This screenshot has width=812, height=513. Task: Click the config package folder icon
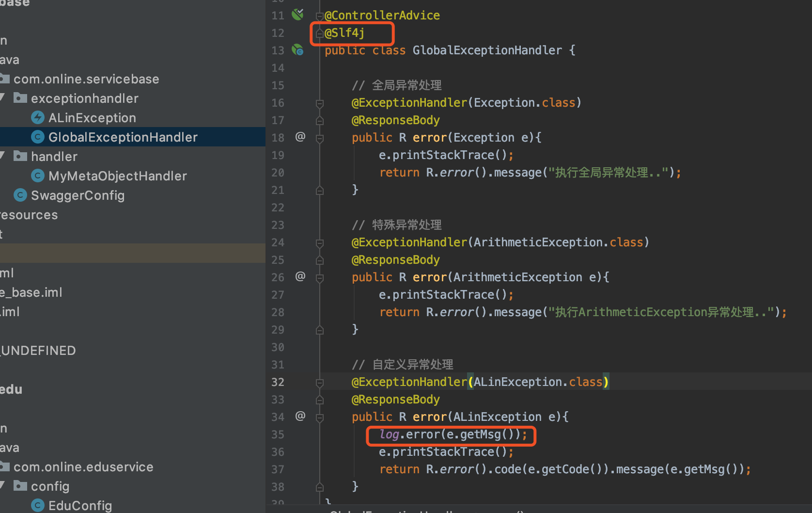(x=20, y=486)
